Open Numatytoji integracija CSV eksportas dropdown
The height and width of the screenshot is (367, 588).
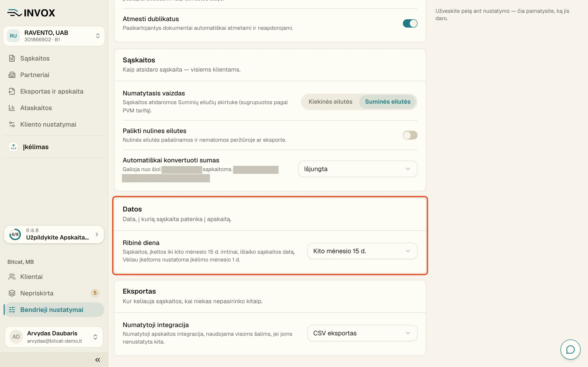[362, 333]
